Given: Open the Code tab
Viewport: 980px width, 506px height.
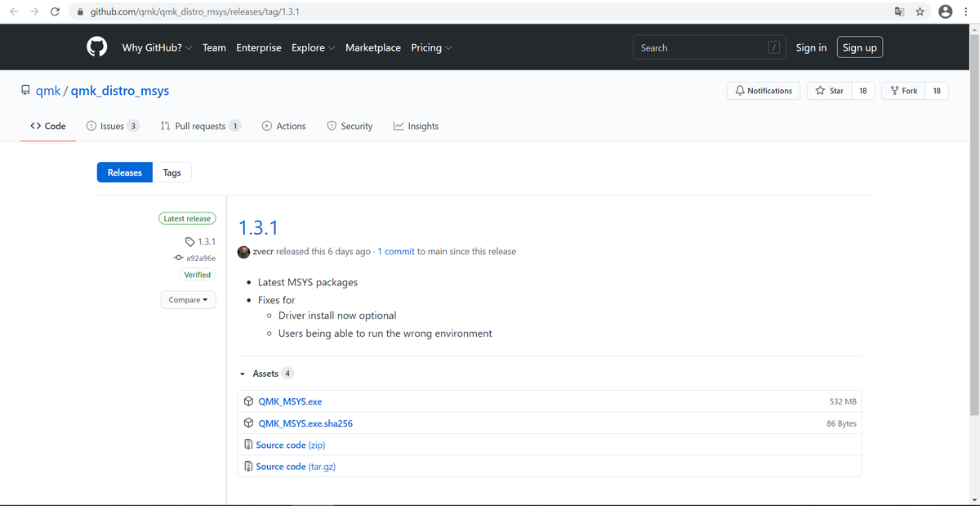Looking at the screenshot, I should [x=48, y=126].
